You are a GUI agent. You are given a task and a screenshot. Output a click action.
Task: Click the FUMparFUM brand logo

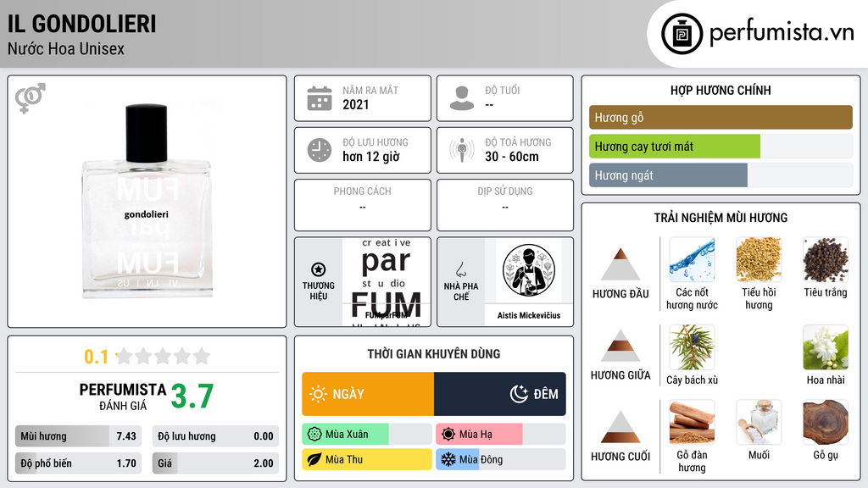click(387, 282)
